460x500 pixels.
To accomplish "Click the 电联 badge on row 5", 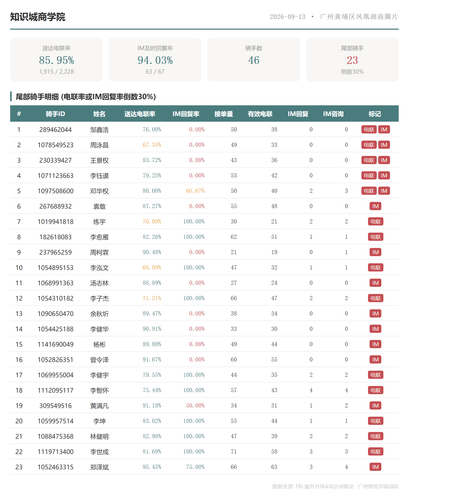I will tap(369, 191).
